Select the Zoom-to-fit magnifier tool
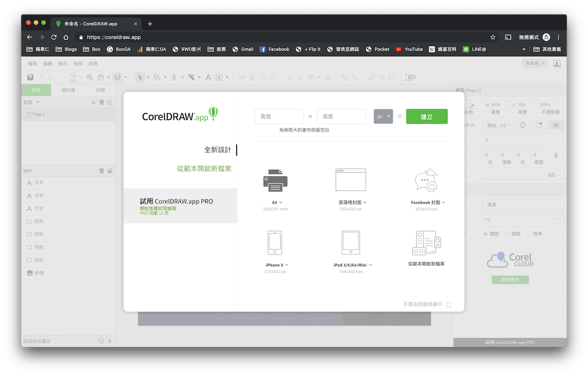Screen dimensions: 588x375 click(90, 77)
